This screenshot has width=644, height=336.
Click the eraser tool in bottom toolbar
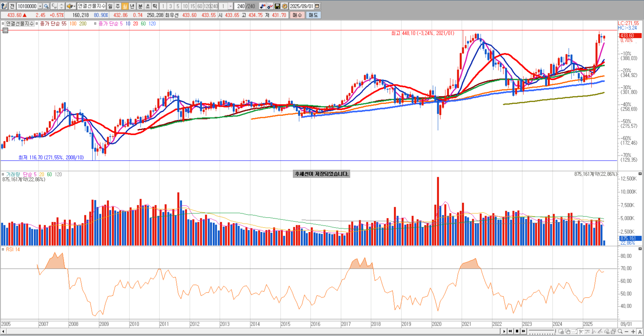(x=607, y=332)
